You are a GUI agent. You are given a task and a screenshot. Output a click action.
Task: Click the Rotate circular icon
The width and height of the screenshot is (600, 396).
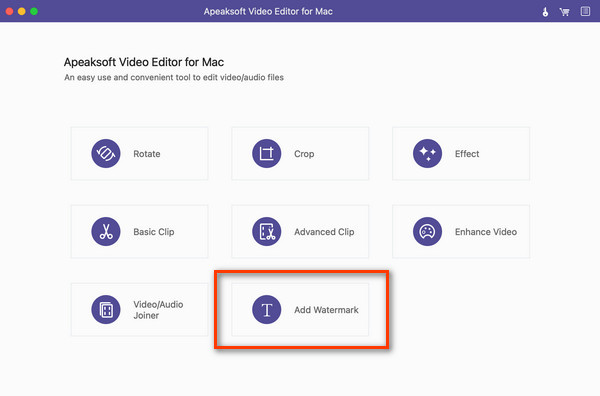point(106,154)
